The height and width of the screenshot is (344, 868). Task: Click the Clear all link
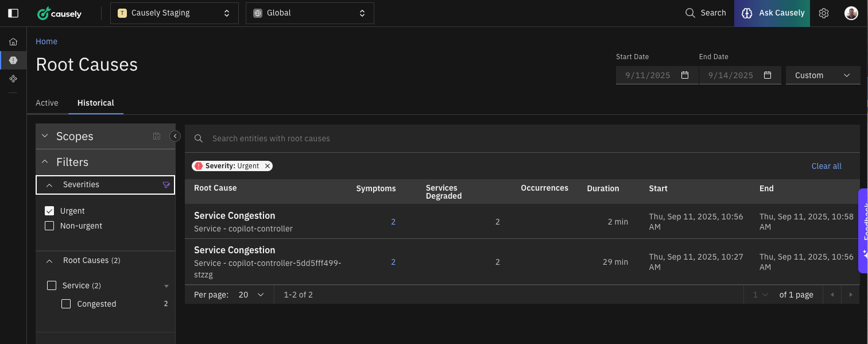click(826, 166)
